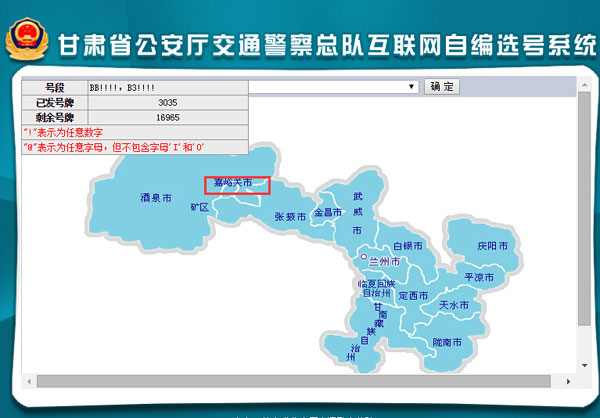600x418 pixels.
Task: Click the police emblem logo
Action: click(x=27, y=38)
